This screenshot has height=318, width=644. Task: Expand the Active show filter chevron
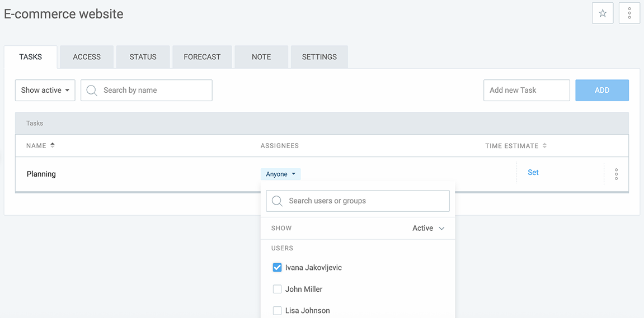click(441, 229)
